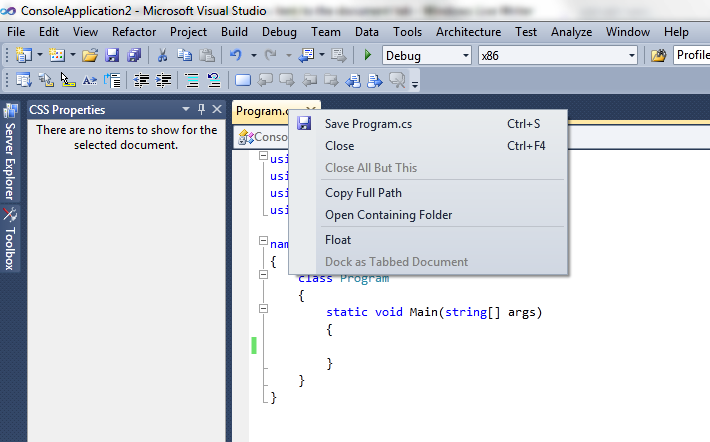Click Save Program.cs in context menu

(368, 124)
